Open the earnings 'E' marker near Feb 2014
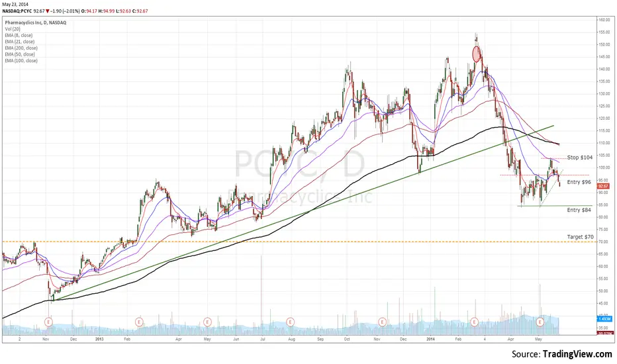617x364 pixels. pyautogui.click(x=474, y=322)
